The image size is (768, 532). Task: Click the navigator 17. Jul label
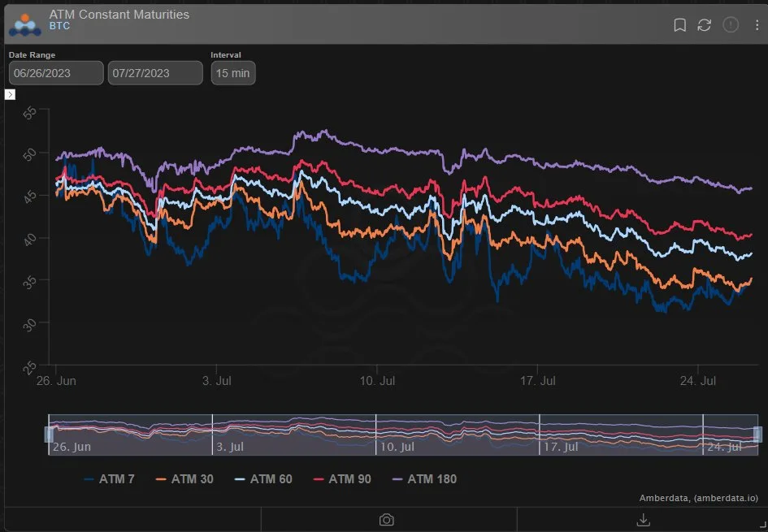[x=561, y=447]
